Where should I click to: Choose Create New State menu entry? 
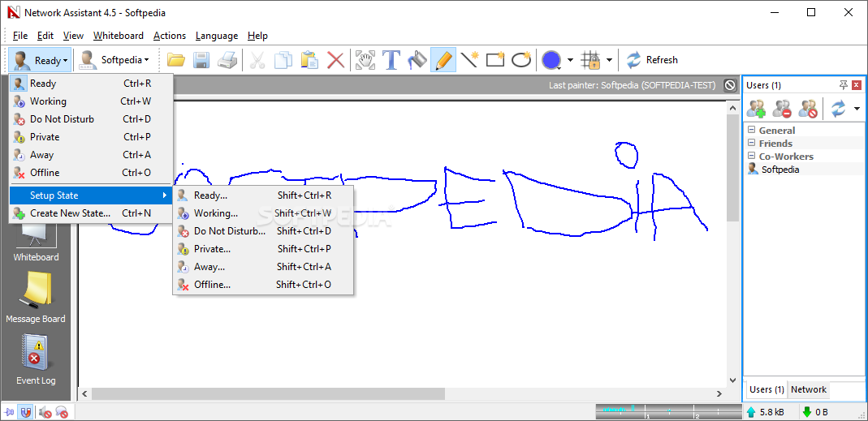[91, 213]
